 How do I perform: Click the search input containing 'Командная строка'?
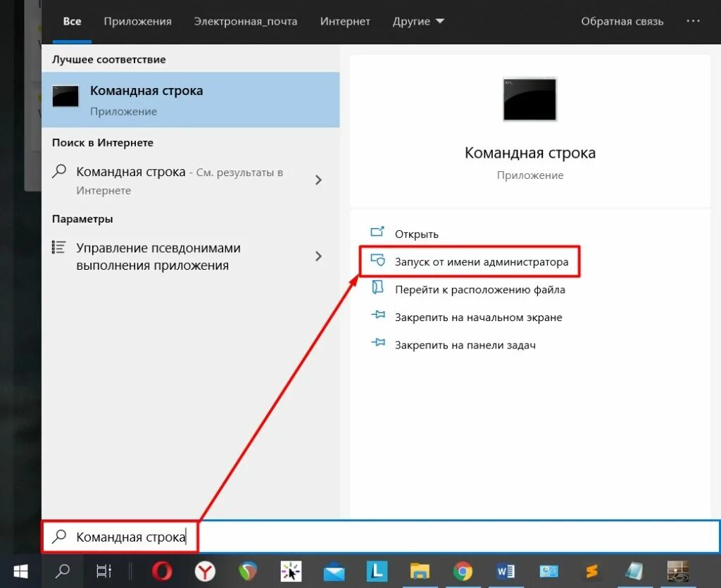[x=381, y=537]
